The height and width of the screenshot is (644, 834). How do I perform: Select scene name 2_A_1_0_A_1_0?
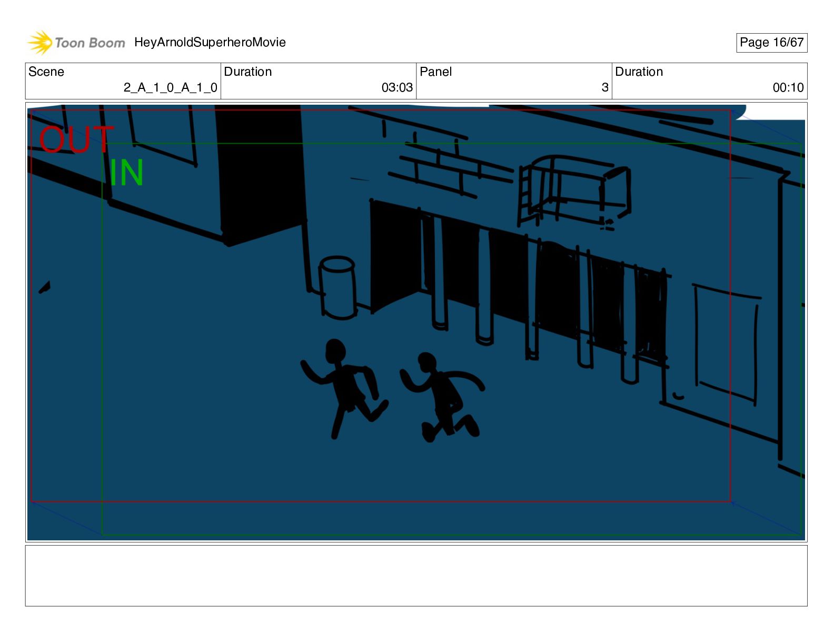click(171, 87)
